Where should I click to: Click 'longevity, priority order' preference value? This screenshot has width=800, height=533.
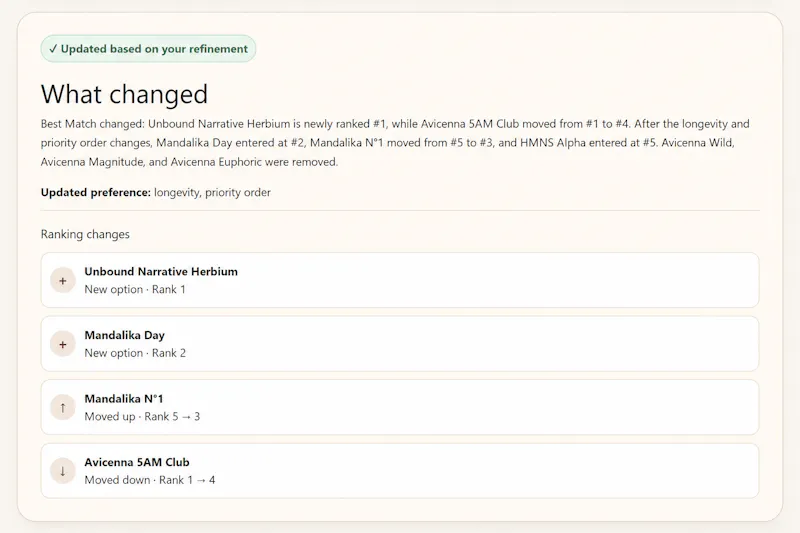click(212, 193)
